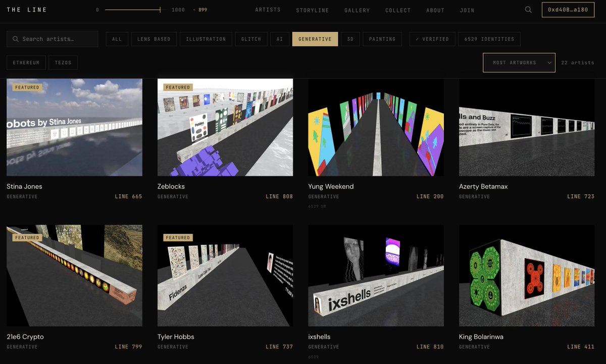Click LINE 411 label

[x=581, y=347]
